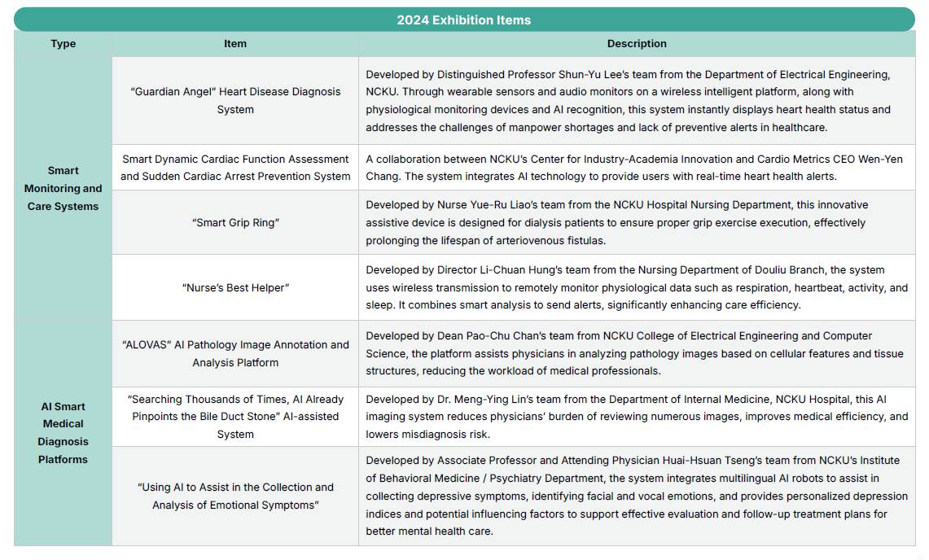Select the "AI Smart Medical Diagnosis Platforms" type cell
Image resolution: width=929 pixels, height=560 pixels.
click(64, 432)
